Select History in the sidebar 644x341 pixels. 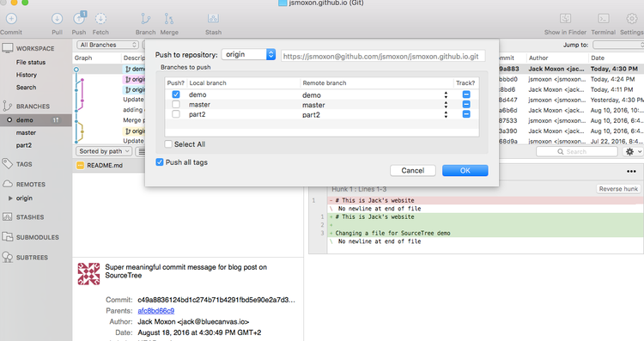[x=27, y=75]
